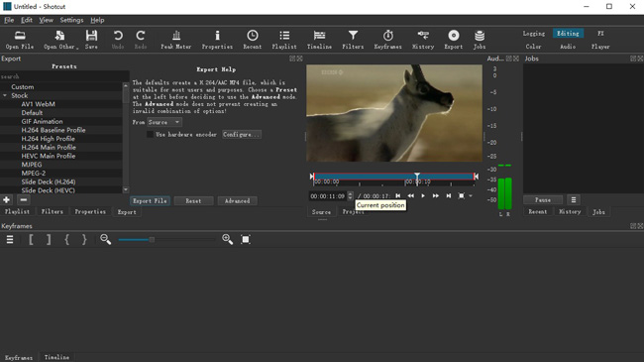Save project with the Save icon

tap(91, 40)
